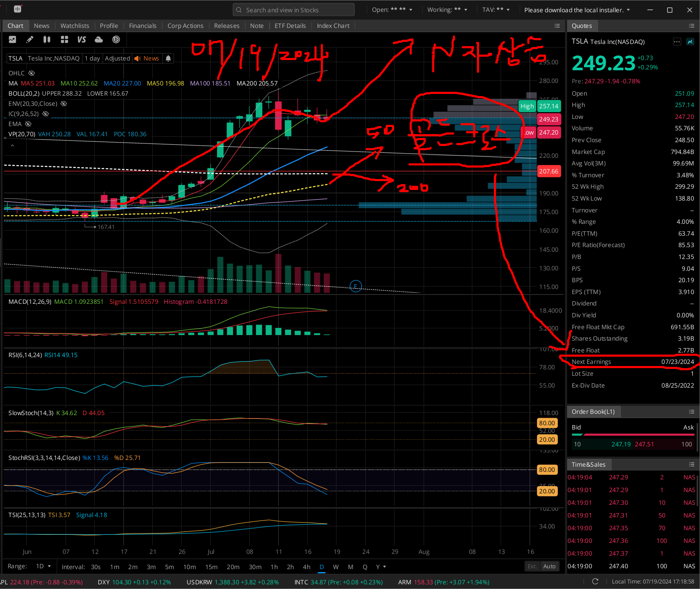Open the Time&Sales panel menu icon
The height and width of the screenshot is (589, 700).
pyautogui.click(x=692, y=465)
